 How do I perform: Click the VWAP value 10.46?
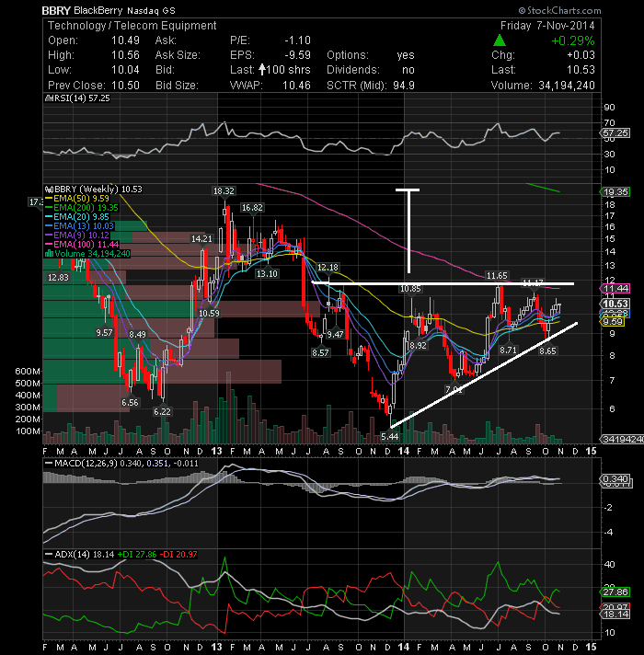pyautogui.click(x=296, y=85)
